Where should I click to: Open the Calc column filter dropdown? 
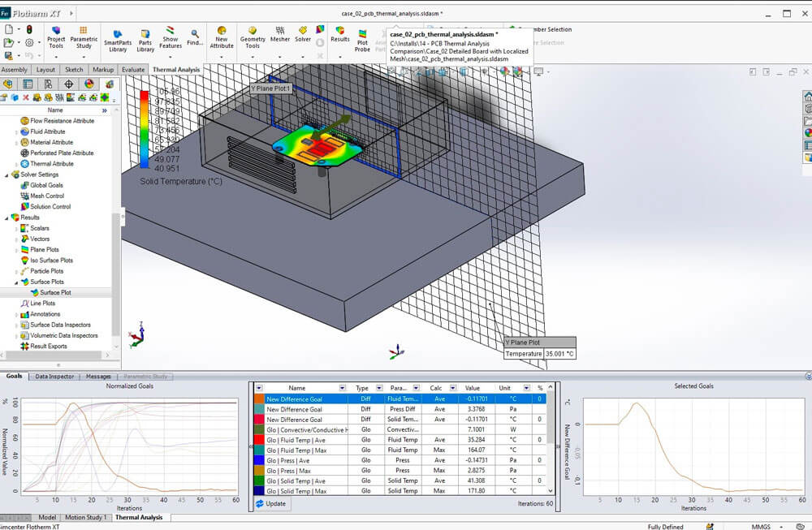click(x=452, y=388)
